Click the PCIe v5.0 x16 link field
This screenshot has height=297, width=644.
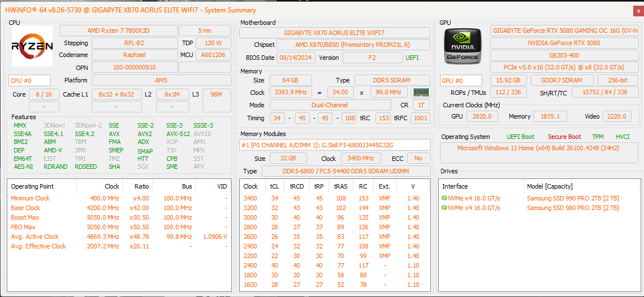pos(565,67)
